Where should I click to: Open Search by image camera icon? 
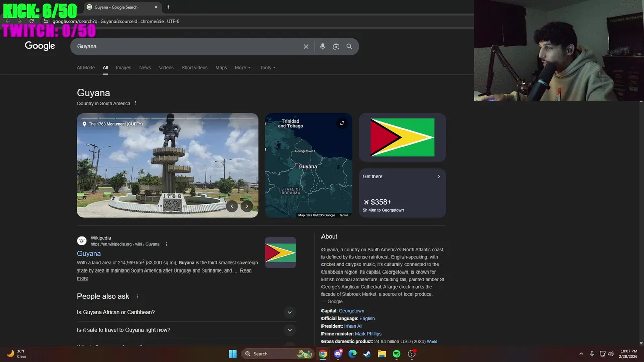point(336,46)
